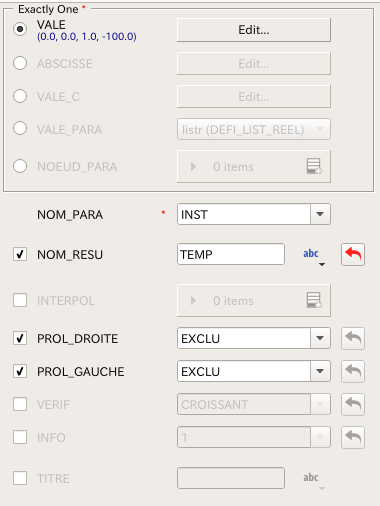Select the NOEUD_PARA radio button
380x506 pixels.
[20, 166]
